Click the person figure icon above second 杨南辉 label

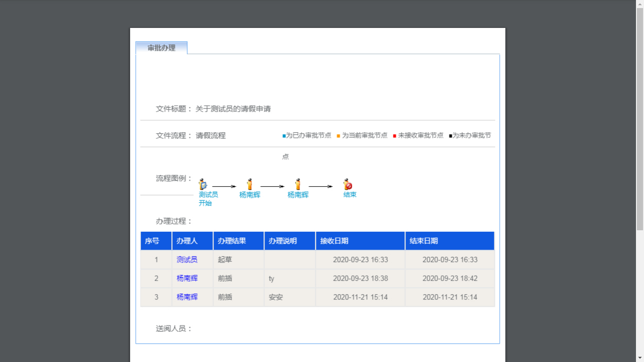click(297, 181)
